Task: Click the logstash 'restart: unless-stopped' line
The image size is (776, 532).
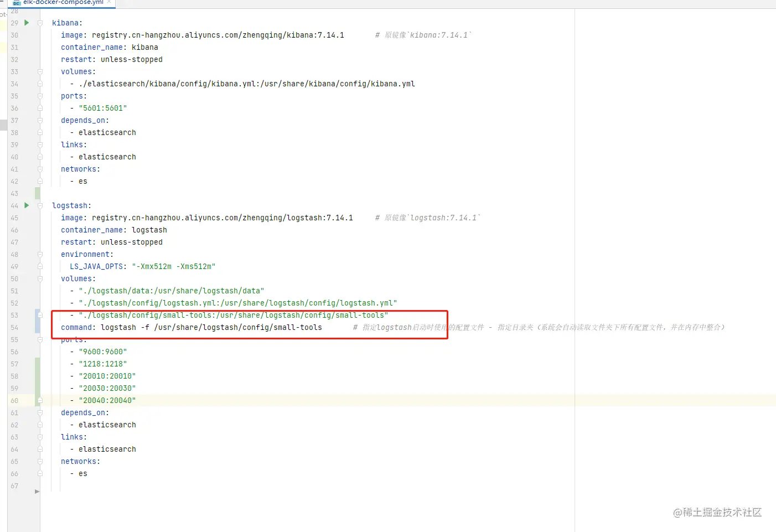Action: 112,242
